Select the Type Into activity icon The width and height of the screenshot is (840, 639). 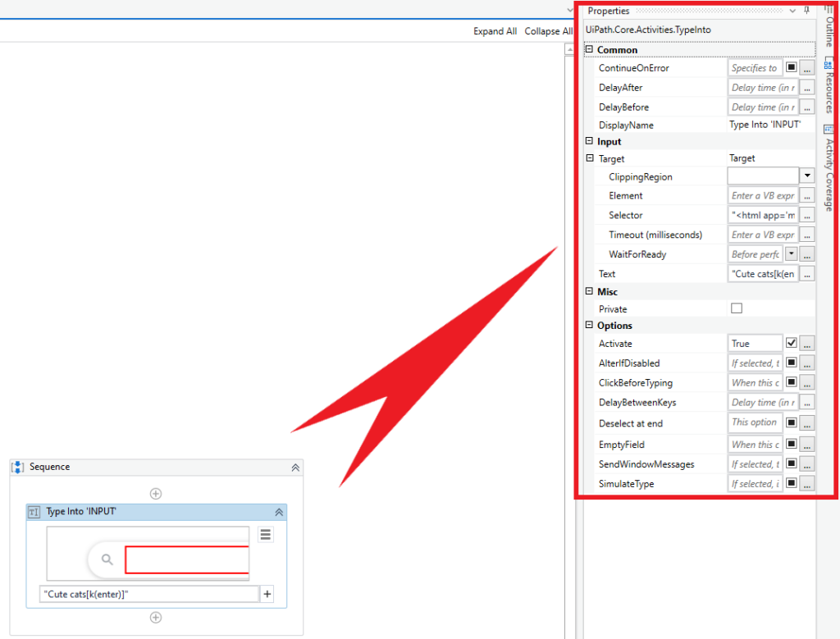tap(34, 511)
